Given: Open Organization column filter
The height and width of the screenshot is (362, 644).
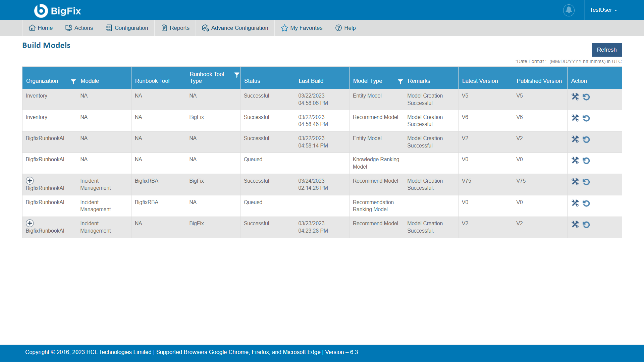Looking at the screenshot, I should click(73, 81).
